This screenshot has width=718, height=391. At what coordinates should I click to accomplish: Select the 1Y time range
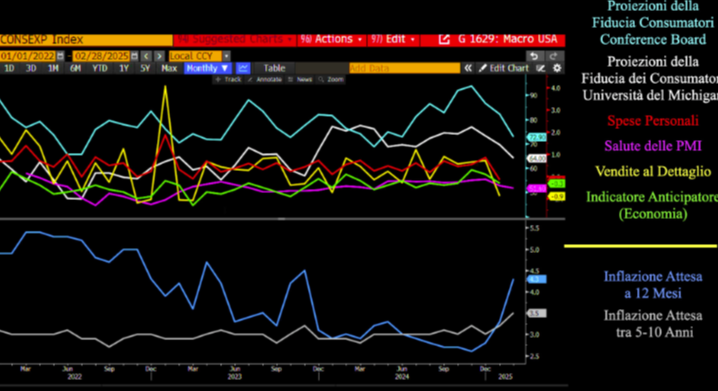click(124, 68)
